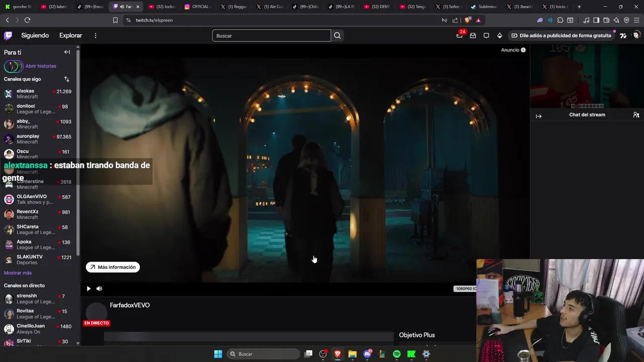Open the browser extensions puzzle icon

click(x=560, y=20)
